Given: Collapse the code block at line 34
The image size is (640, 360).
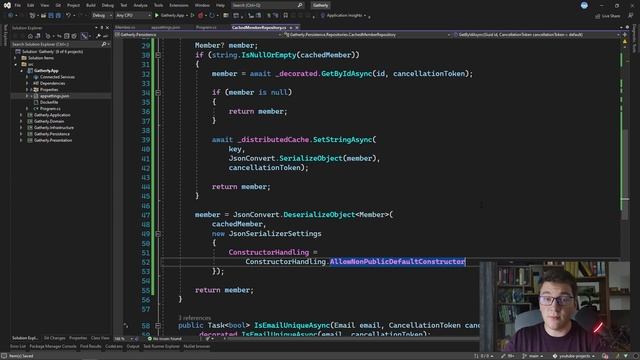Looking at the screenshot, I should point(158,93).
